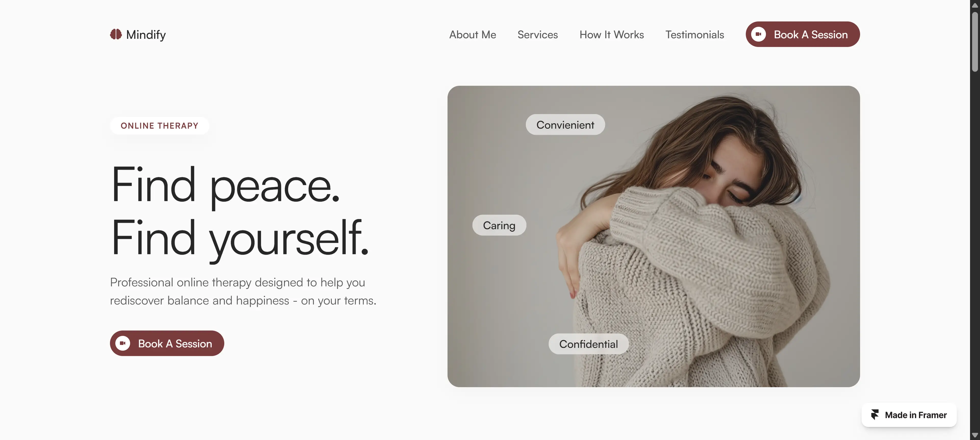
Task: Click the Mindify brain logo icon
Action: [116, 34]
